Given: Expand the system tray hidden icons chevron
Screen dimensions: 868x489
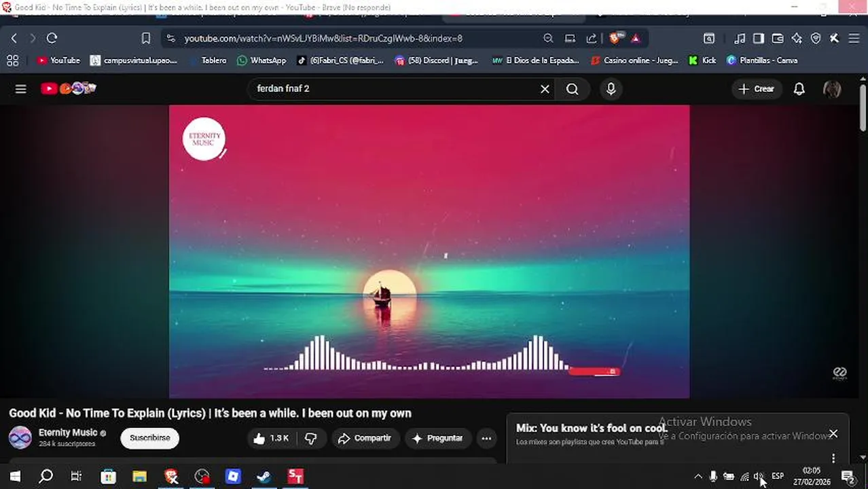Looking at the screenshot, I should tap(698, 477).
